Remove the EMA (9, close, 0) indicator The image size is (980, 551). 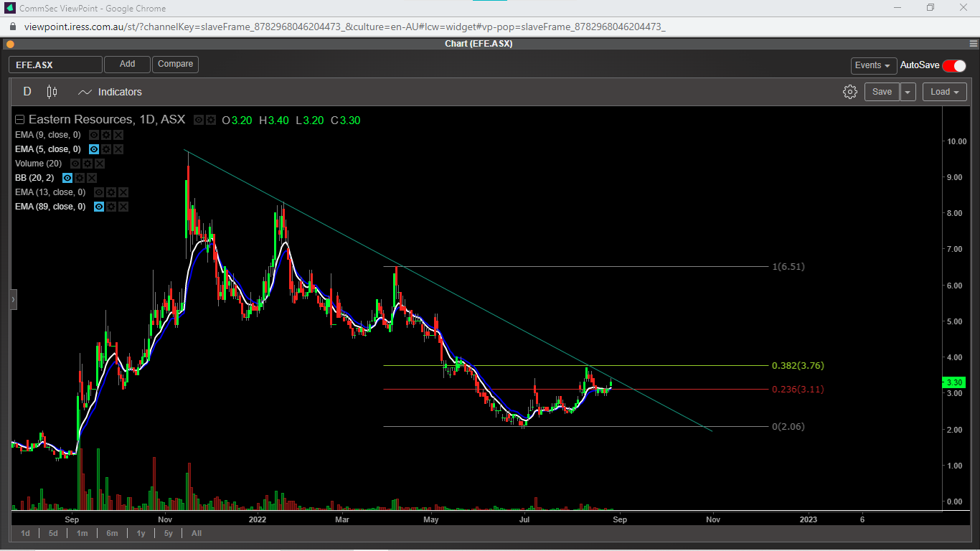118,135
